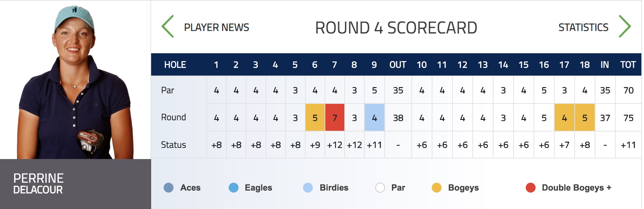Click the Perrine Delacour name banner
The height and width of the screenshot is (209, 644).
pyautogui.click(x=75, y=184)
